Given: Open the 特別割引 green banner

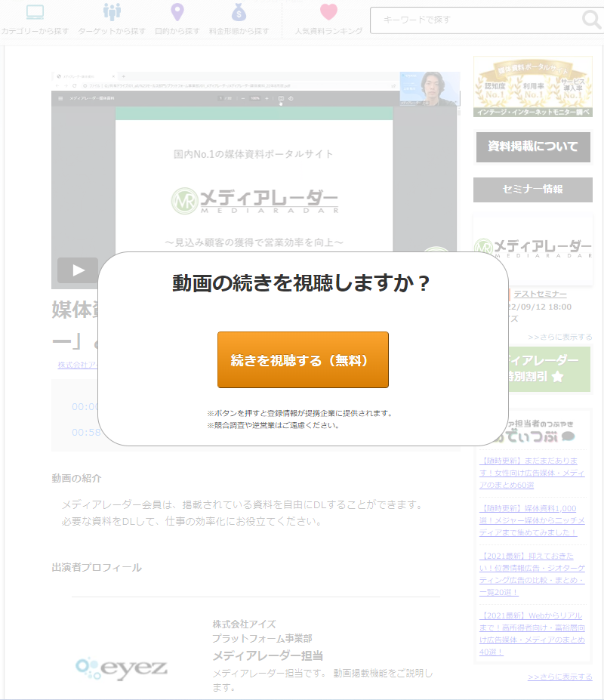Looking at the screenshot, I should coord(549,369).
